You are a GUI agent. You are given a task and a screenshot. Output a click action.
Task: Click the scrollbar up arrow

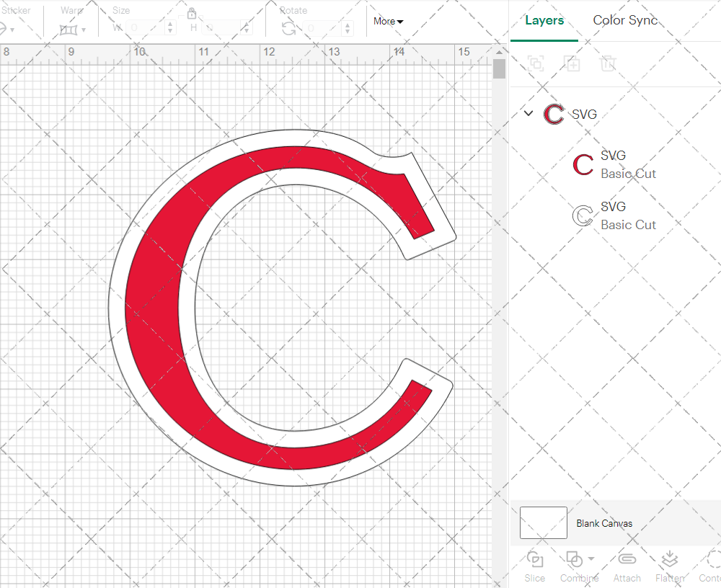pos(500,51)
